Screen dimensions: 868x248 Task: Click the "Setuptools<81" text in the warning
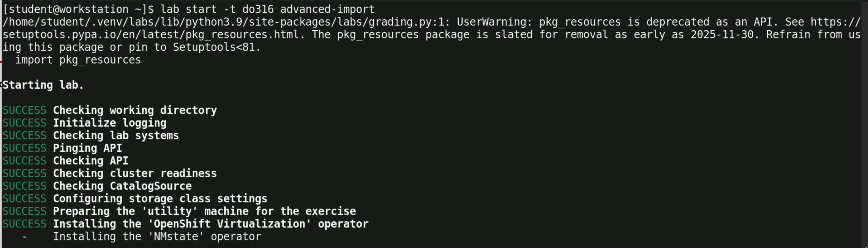click(x=216, y=47)
